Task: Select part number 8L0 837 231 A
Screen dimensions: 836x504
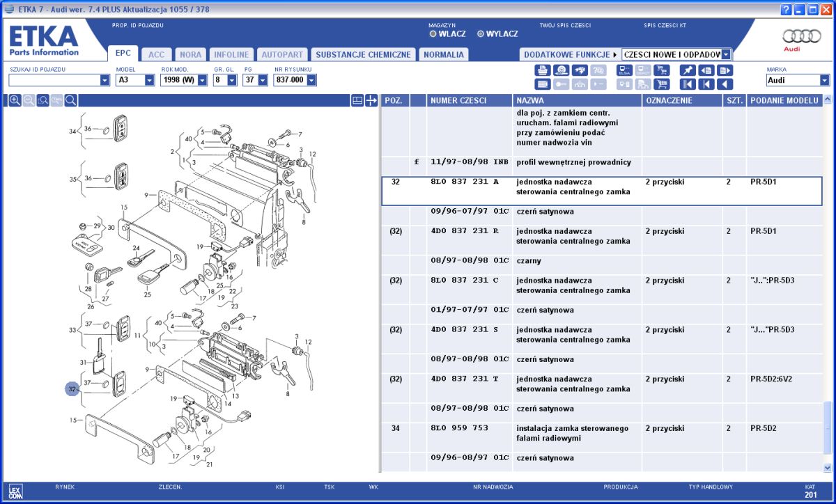Action: [465, 182]
